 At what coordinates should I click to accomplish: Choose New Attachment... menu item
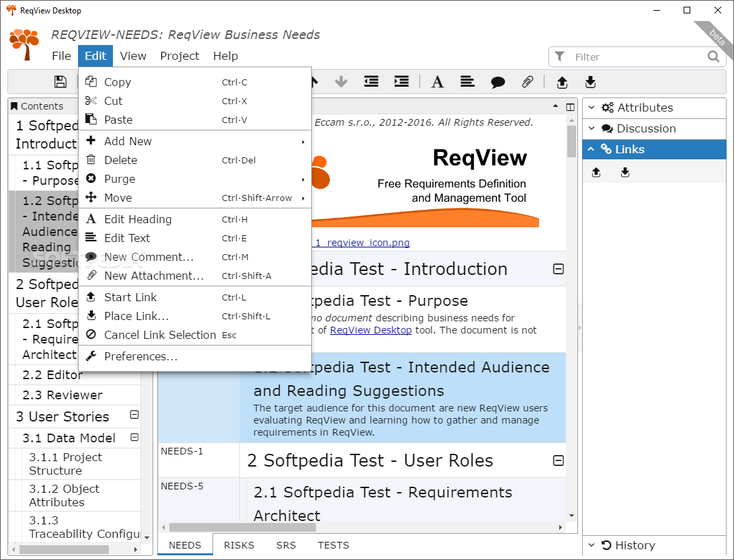[x=195, y=276]
